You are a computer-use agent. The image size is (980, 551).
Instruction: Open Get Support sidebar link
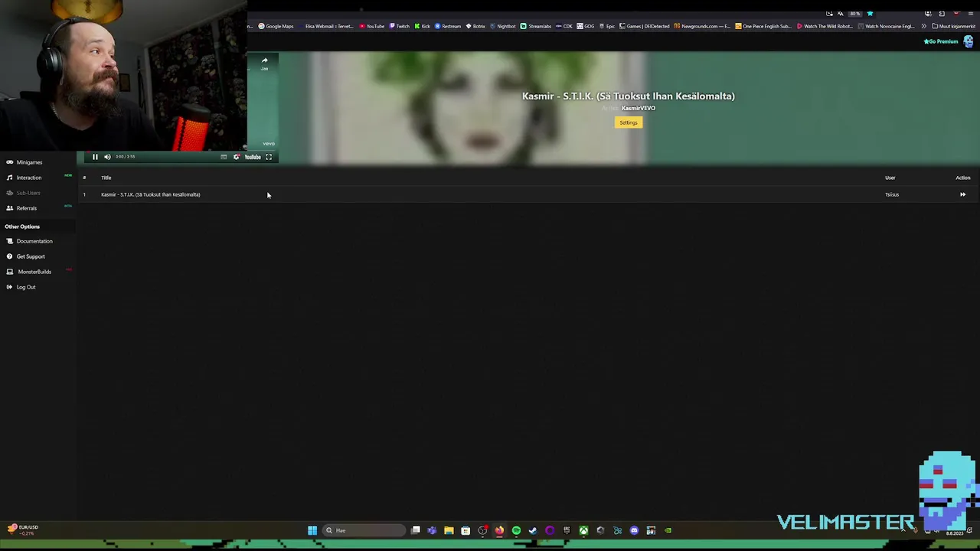coord(31,256)
